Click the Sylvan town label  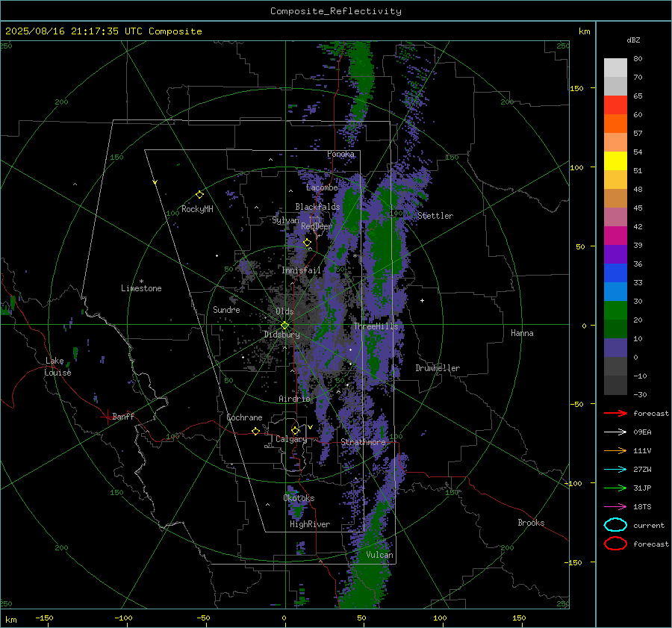click(x=285, y=220)
